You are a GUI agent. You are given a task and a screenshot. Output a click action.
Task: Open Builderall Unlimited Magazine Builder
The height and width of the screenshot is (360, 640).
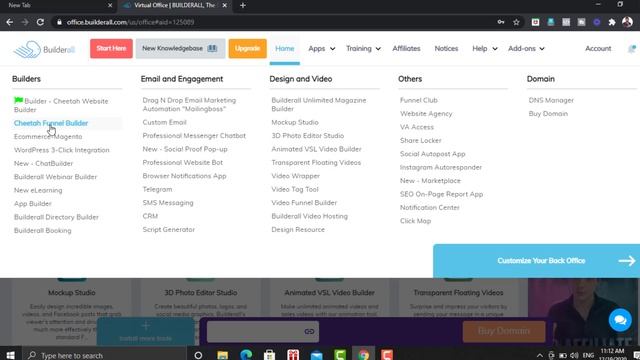coord(319,104)
